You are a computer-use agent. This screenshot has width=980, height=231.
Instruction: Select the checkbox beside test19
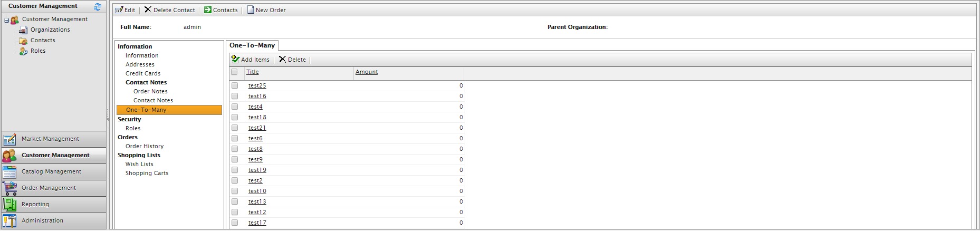click(x=235, y=170)
